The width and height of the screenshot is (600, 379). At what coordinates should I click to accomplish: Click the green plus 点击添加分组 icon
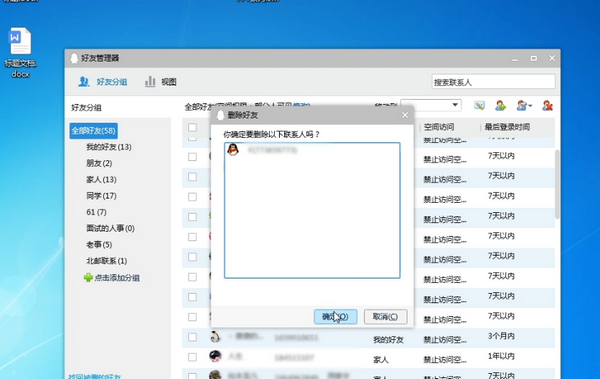click(88, 278)
